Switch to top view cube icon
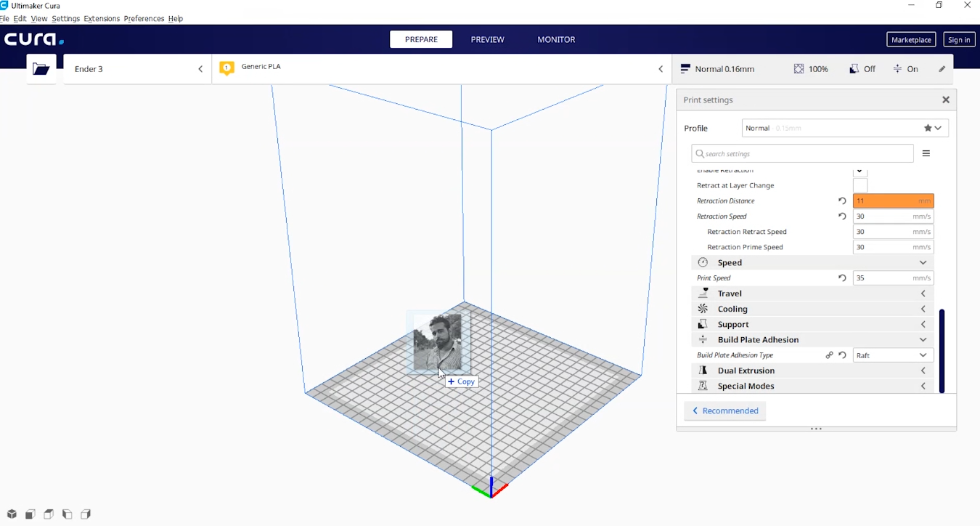This screenshot has height=526, width=980. (x=49, y=514)
